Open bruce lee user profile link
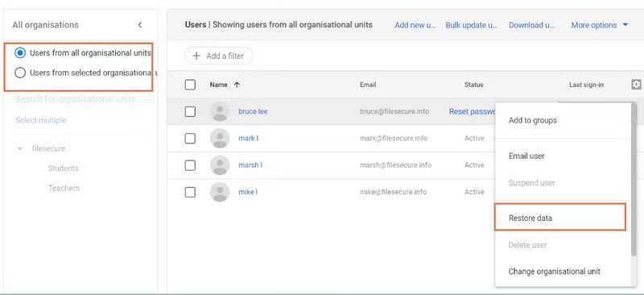644x295 pixels. [x=253, y=111]
